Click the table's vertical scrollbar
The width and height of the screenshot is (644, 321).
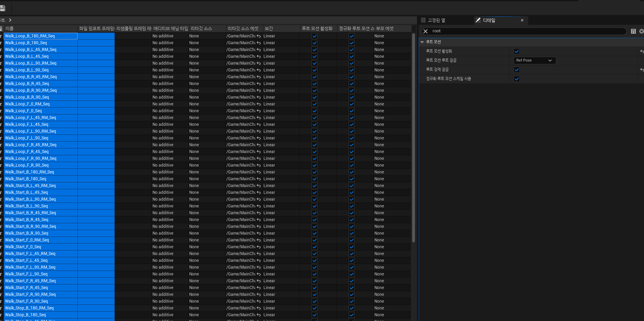point(414,138)
